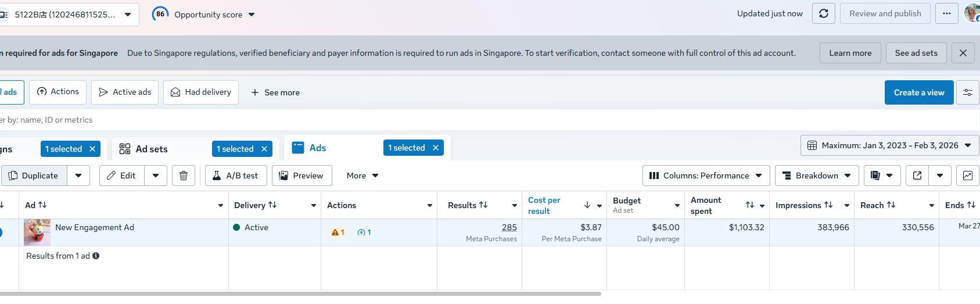Click the three-dots more options icon
Screen dimensions: 980x304
[x=947, y=13]
